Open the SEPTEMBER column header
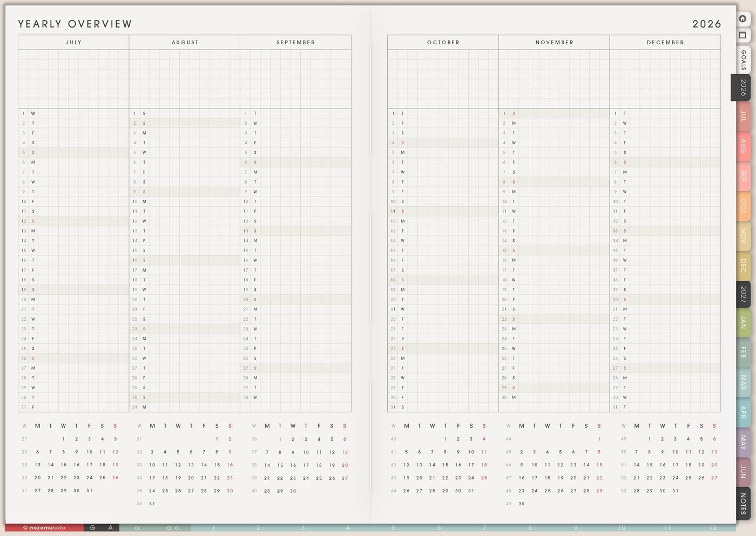 295,42
